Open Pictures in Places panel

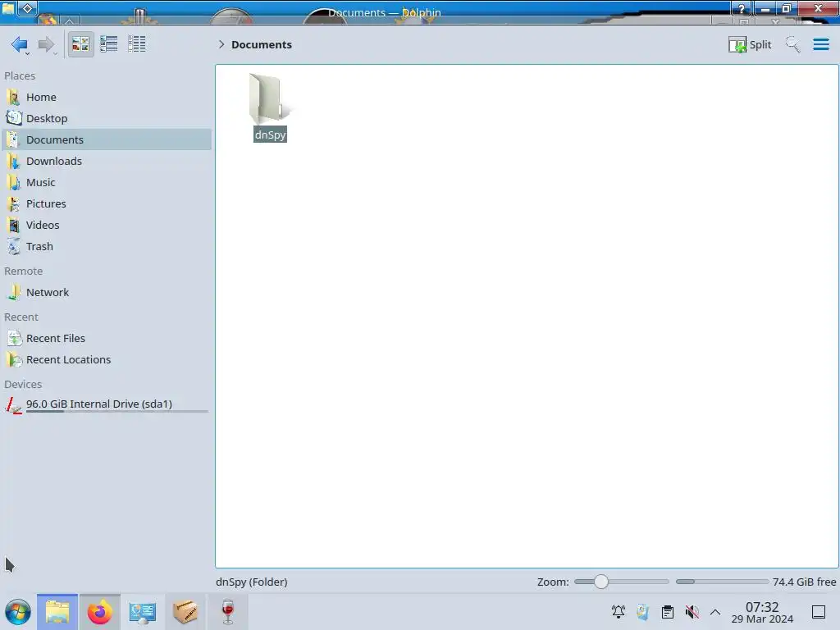[107, 204]
